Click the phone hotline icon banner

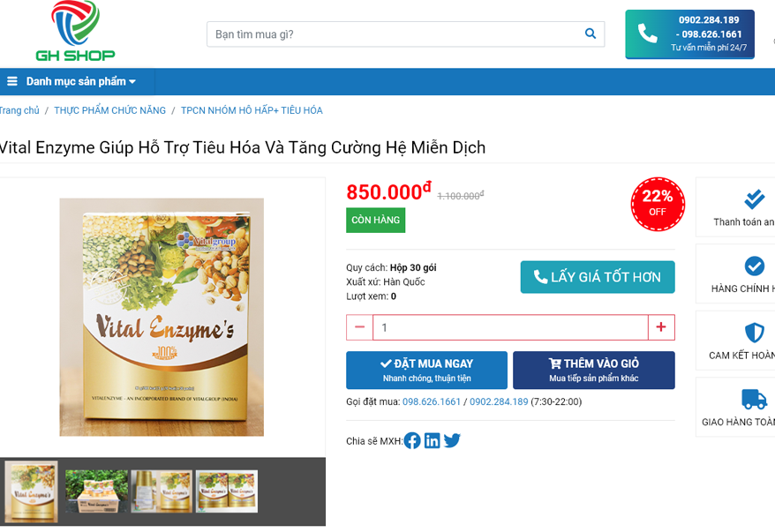point(689,34)
